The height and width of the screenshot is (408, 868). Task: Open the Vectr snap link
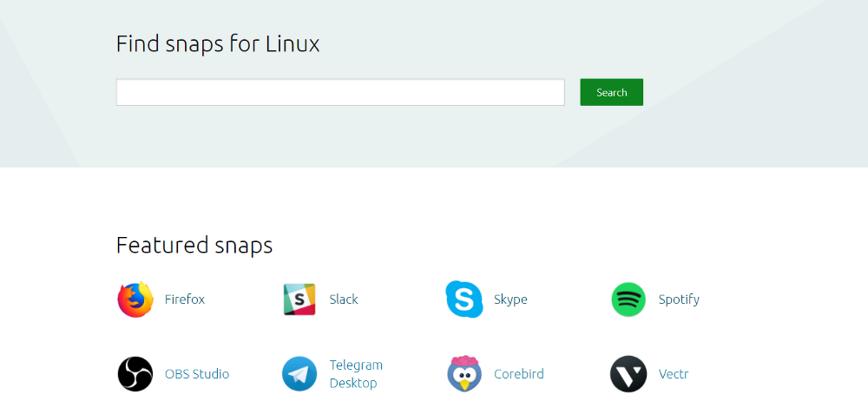click(x=674, y=374)
